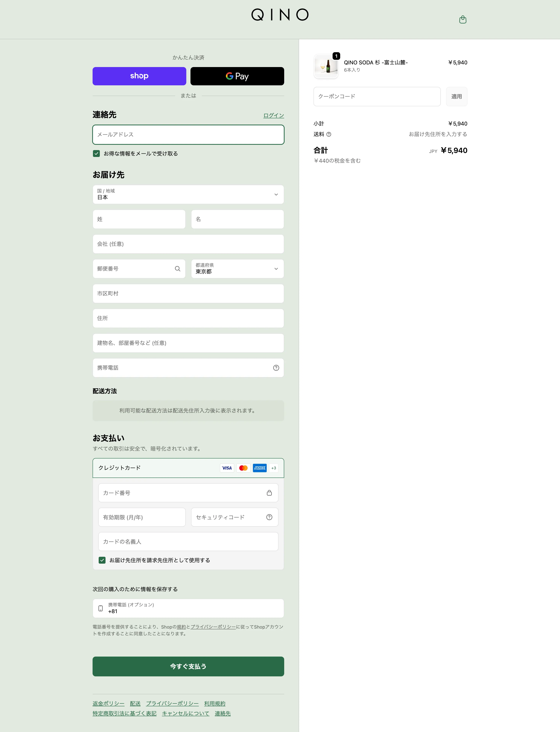
Task: Click the postal code search magnifier icon
Action: coord(177,269)
